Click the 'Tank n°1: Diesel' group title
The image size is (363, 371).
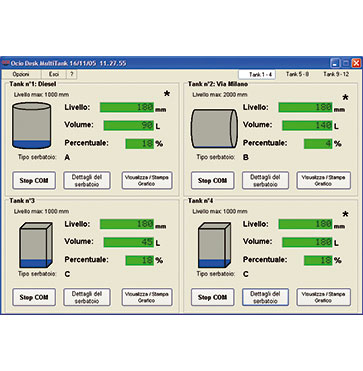click(x=33, y=84)
